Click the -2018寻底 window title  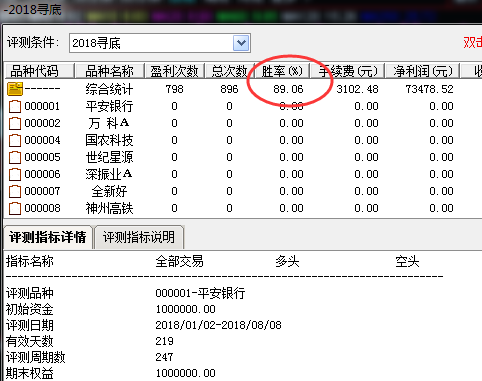tap(33, 9)
